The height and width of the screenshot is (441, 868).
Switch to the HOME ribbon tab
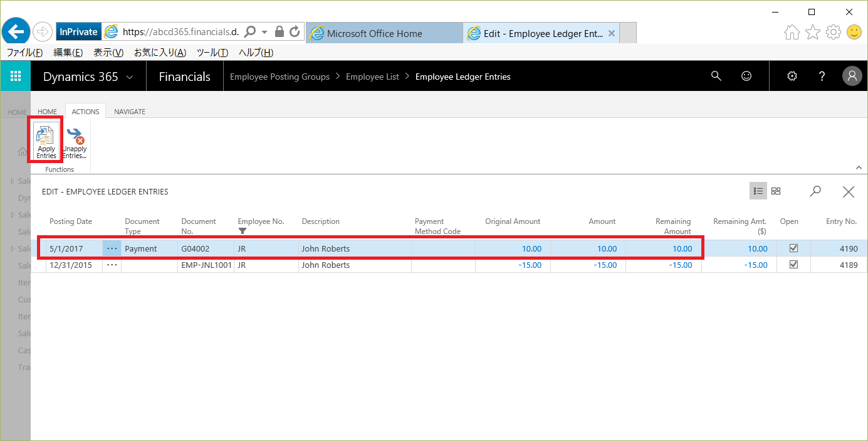point(48,112)
